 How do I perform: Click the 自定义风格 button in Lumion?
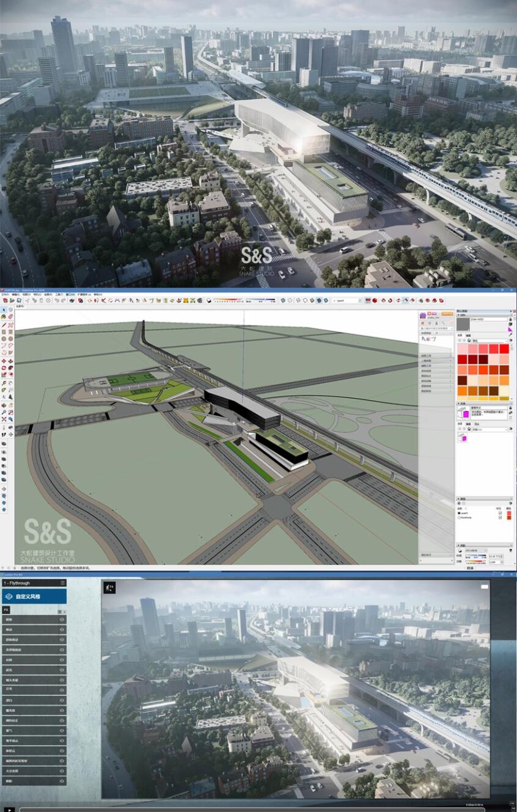tap(34, 596)
